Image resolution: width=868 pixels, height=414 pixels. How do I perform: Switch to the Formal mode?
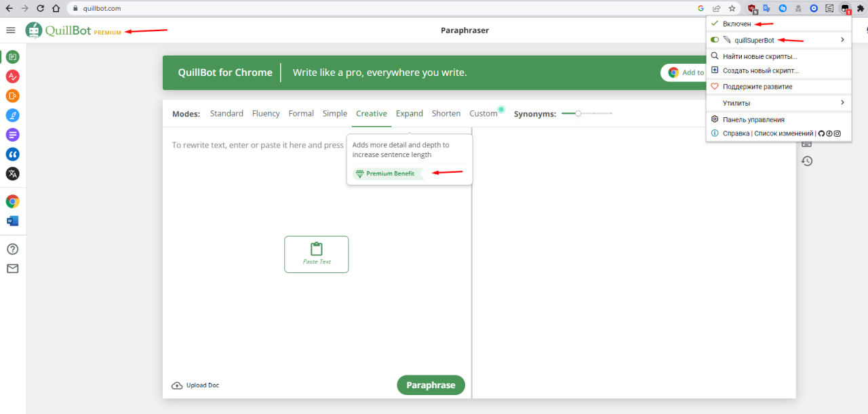point(301,114)
